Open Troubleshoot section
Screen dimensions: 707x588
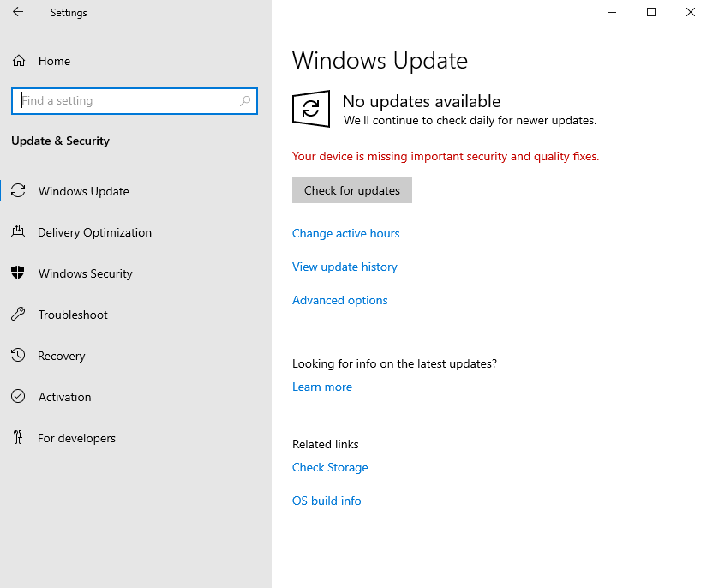point(73,315)
